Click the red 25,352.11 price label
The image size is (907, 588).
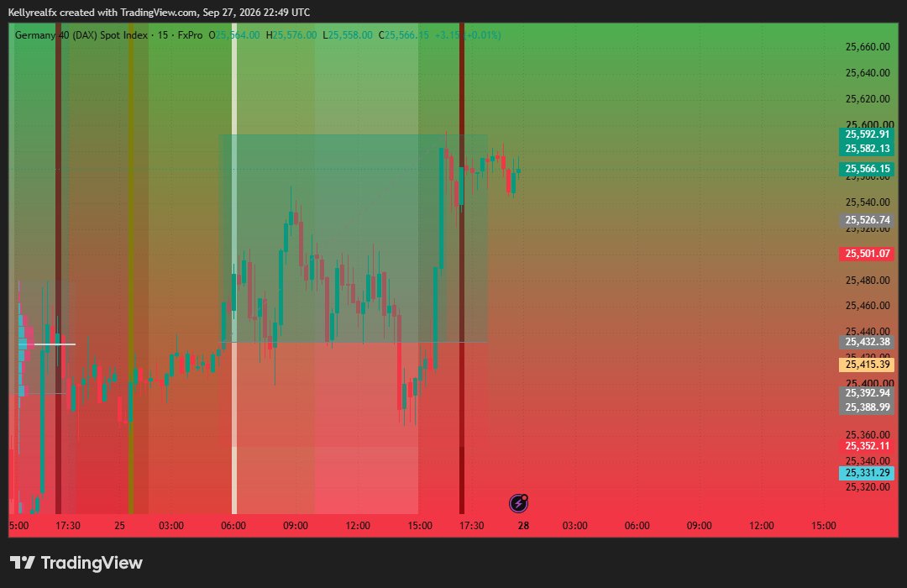tap(867, 446)
